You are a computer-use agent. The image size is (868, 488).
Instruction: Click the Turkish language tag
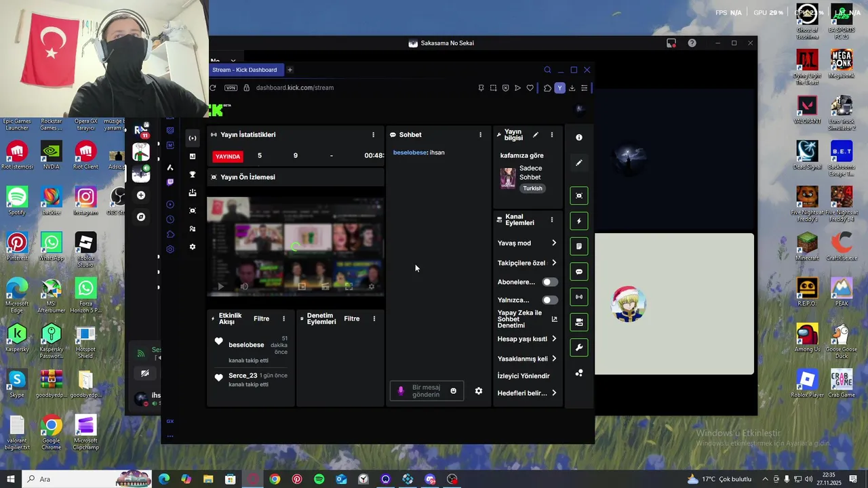click(532, 188)
